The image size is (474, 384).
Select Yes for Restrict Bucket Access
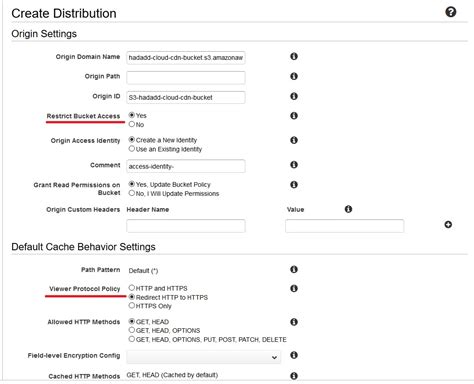[x=132, y=115]
